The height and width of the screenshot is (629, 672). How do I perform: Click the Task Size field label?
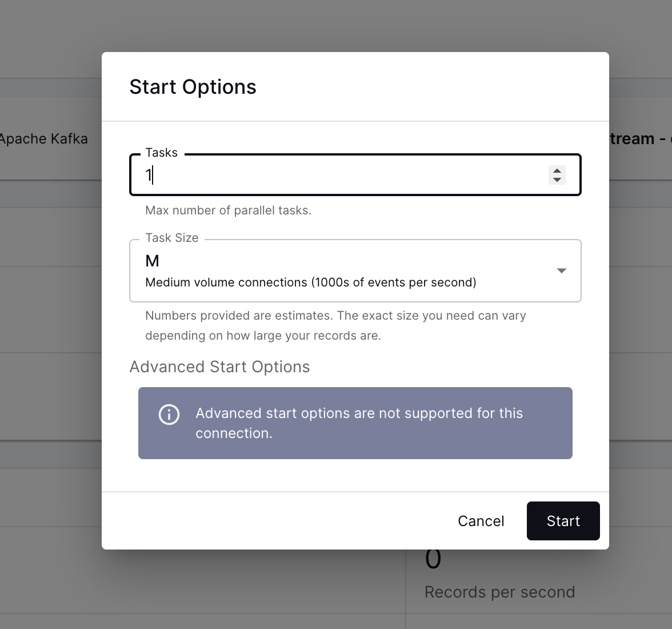point(171,238)
